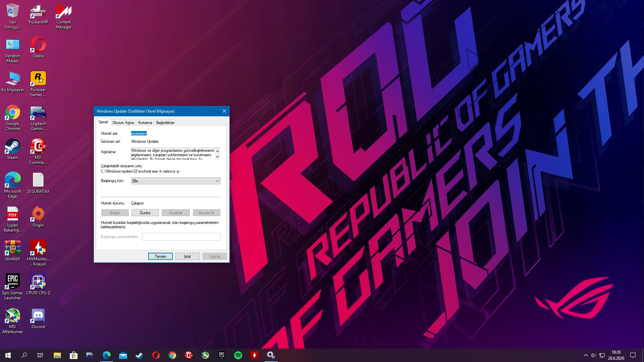The height and width of the screenshot is (362, 644).
Task: Select the Steam desktop icon
Action: pos(12,149)
